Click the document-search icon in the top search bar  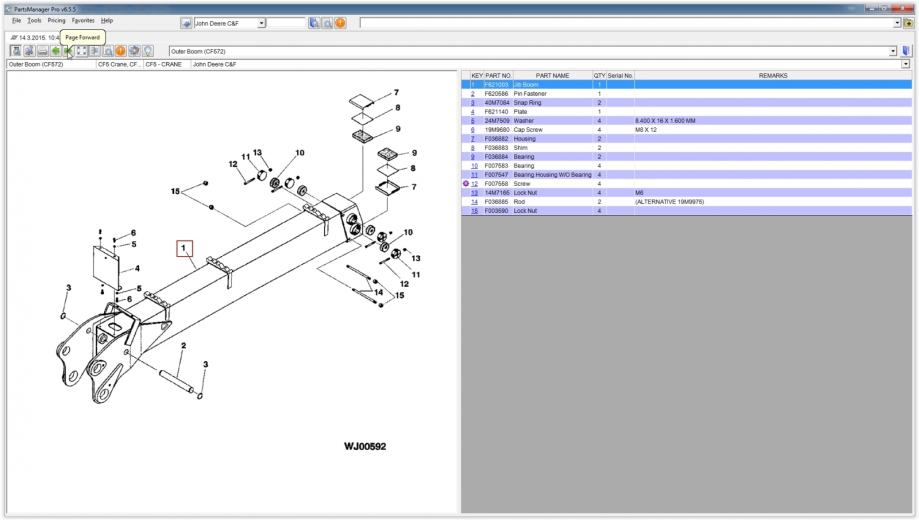[x=314, y=23]
